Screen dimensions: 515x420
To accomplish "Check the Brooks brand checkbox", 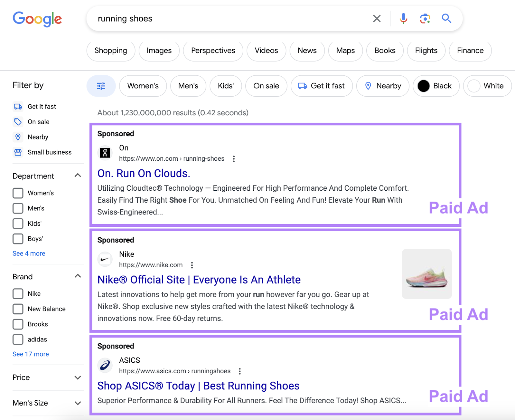I will pyautogui.click(x=17, y=324).
